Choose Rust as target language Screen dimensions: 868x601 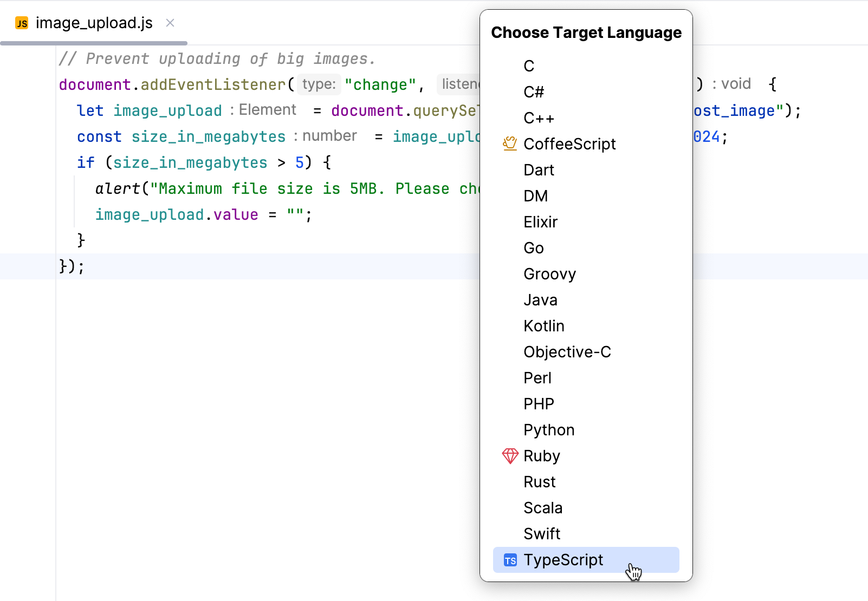pos(586,482)
